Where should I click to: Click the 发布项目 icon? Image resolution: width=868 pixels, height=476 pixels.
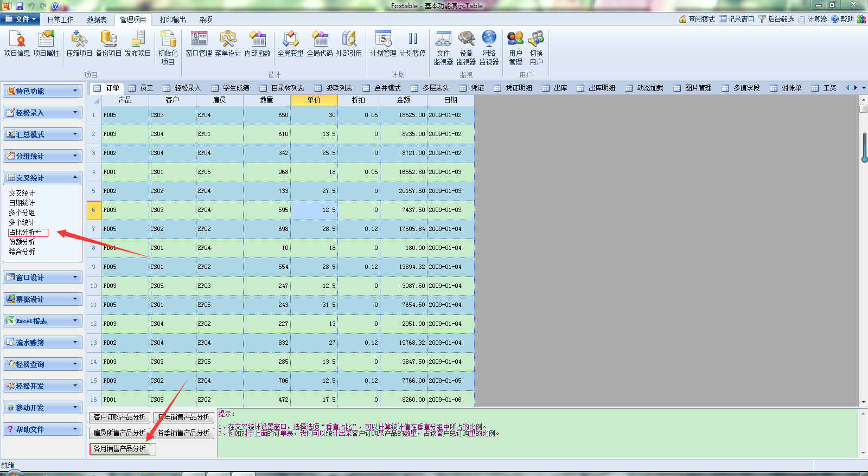[138, 44]
